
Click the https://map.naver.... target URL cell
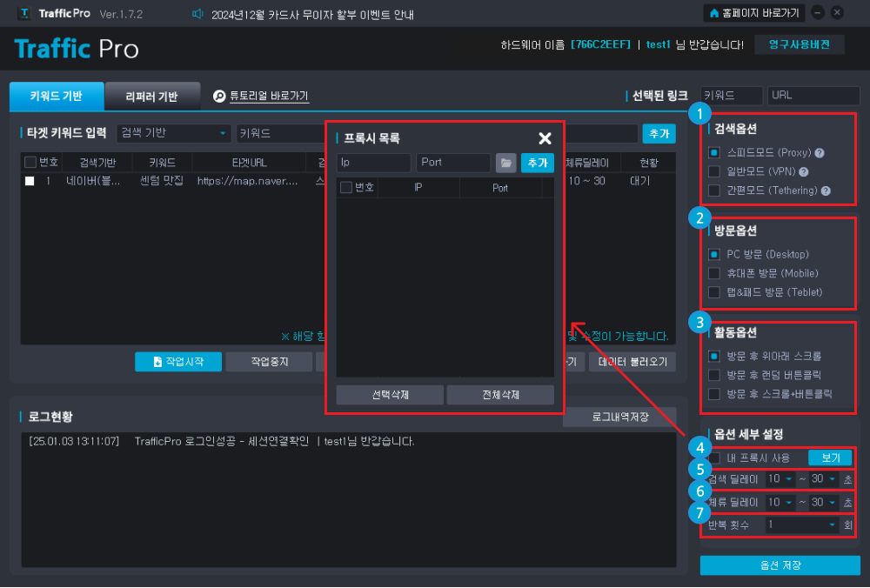tap(247, 181)
